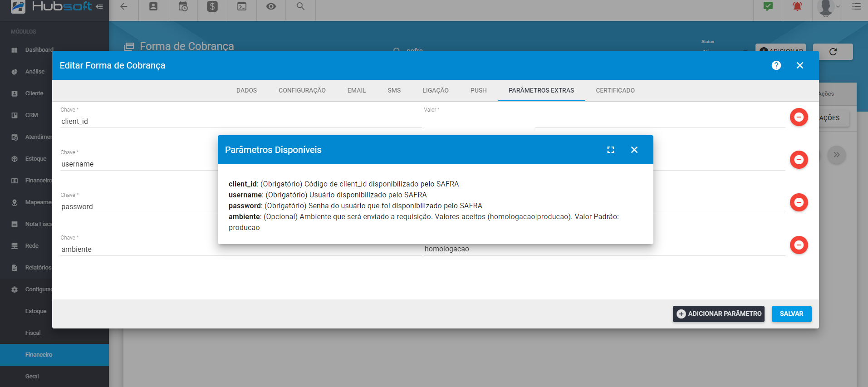Switch to the PUSH tab
This screenshot has width=868, height=387.
click(479, 90)
